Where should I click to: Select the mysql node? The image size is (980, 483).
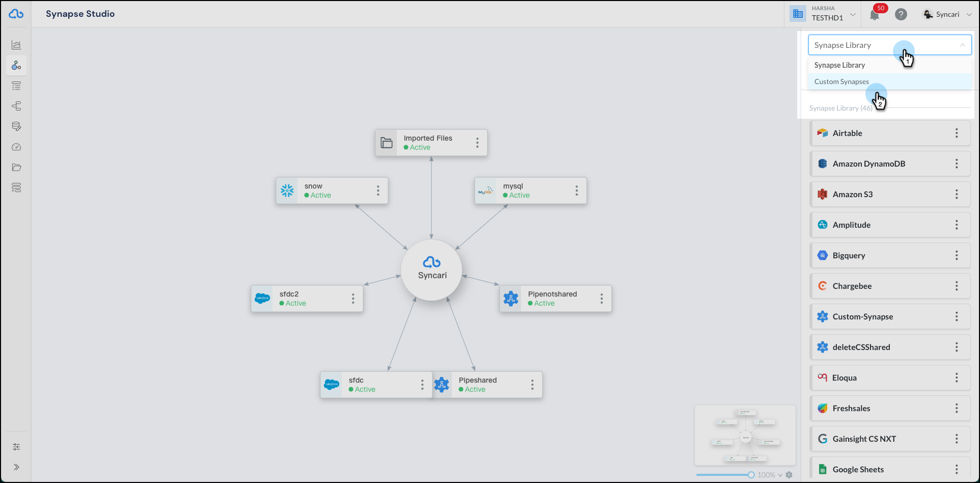click(x=531, y=191)
